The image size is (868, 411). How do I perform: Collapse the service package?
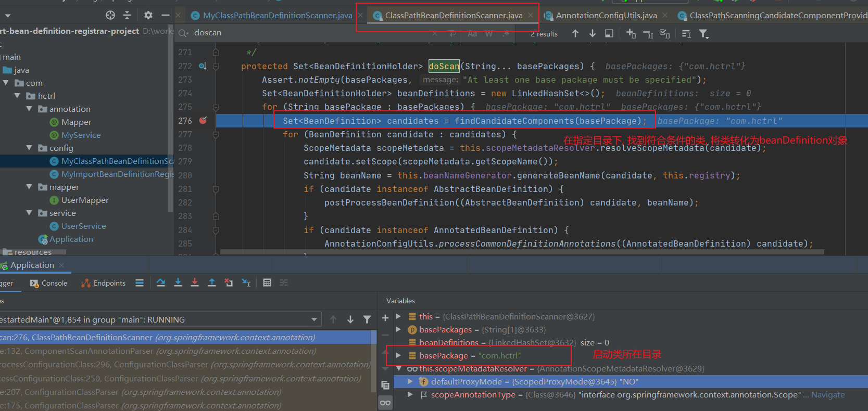[x=29, y=213]
